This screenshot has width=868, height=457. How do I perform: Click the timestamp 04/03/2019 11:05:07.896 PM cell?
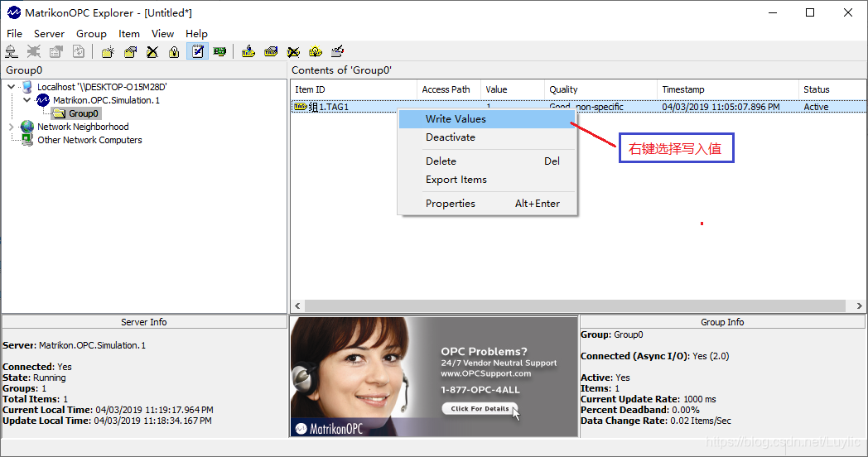[721, 107]
